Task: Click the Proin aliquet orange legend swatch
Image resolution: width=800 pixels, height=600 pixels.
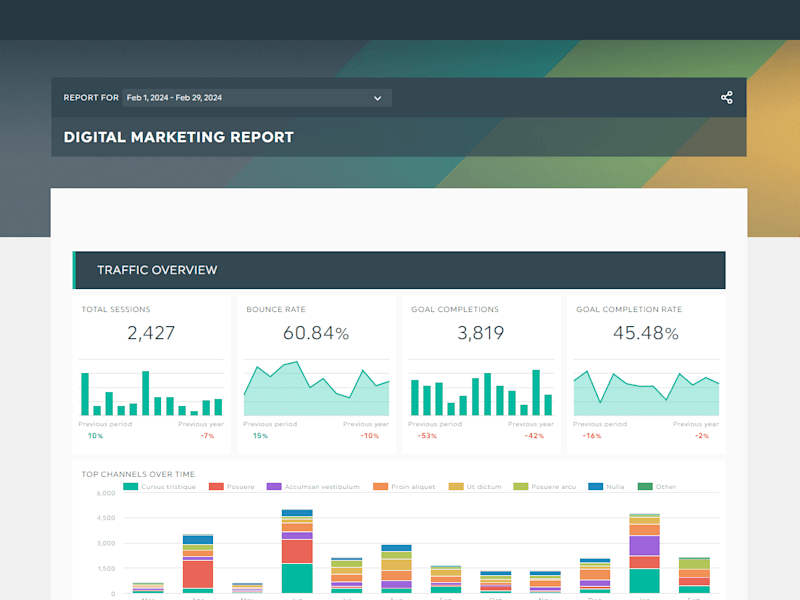Action: (x=381, y=487)
